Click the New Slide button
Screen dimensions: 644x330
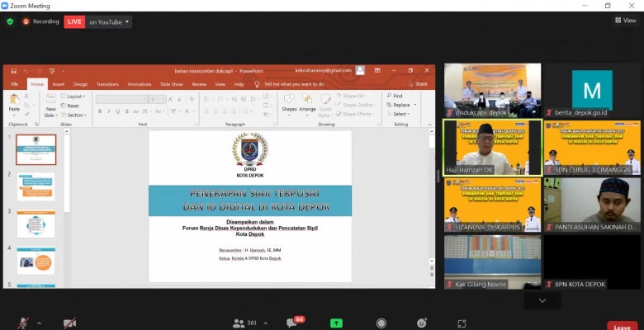51,106
